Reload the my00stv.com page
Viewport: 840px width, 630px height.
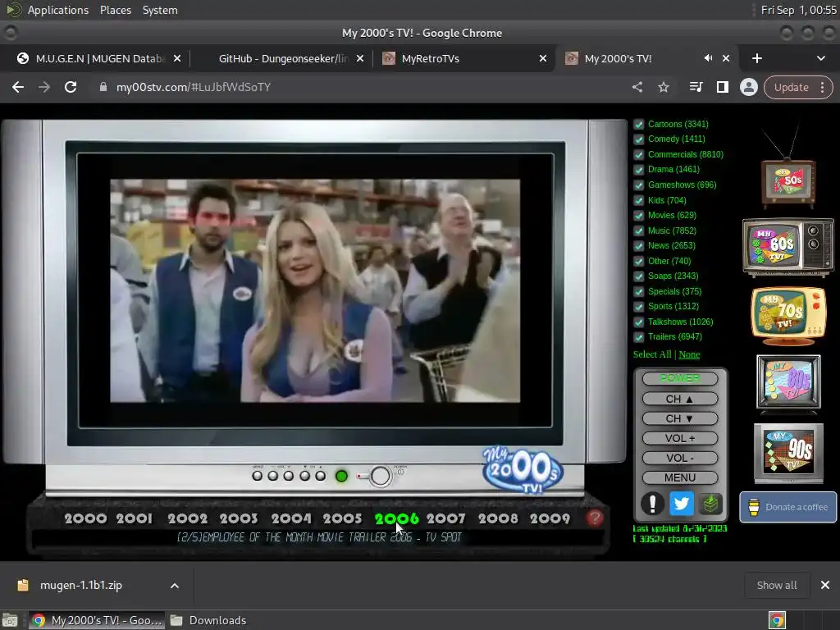click(x=71, y=87)
